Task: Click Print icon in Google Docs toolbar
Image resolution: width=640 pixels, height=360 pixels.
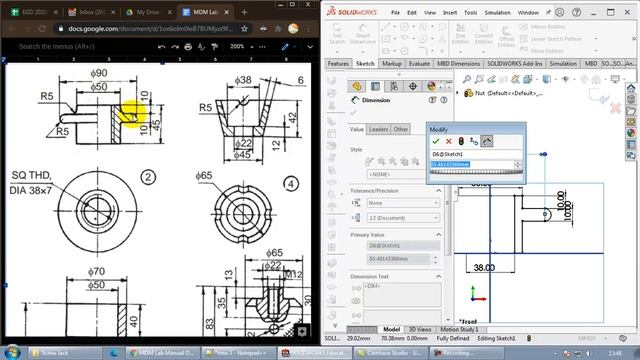Action: (188, 47)
